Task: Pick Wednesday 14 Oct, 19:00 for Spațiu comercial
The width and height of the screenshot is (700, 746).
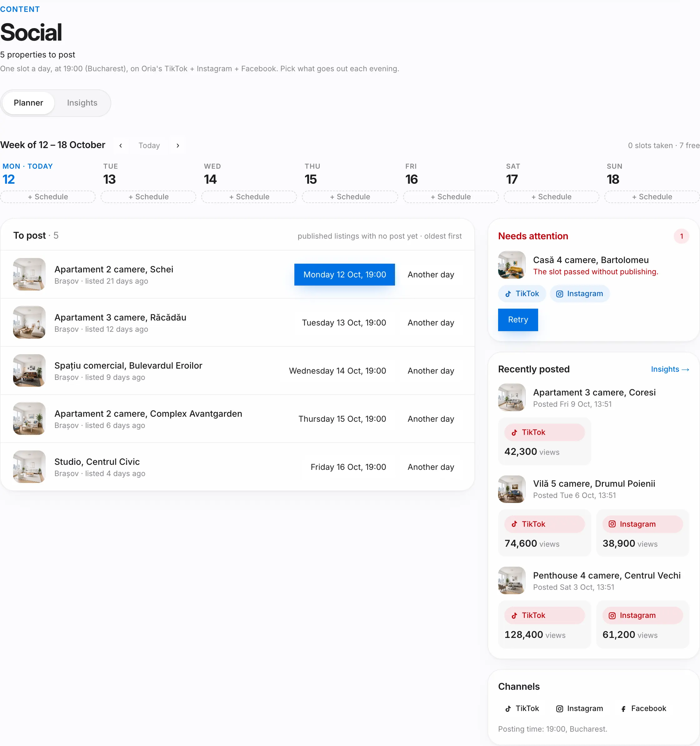Action: 337,371
